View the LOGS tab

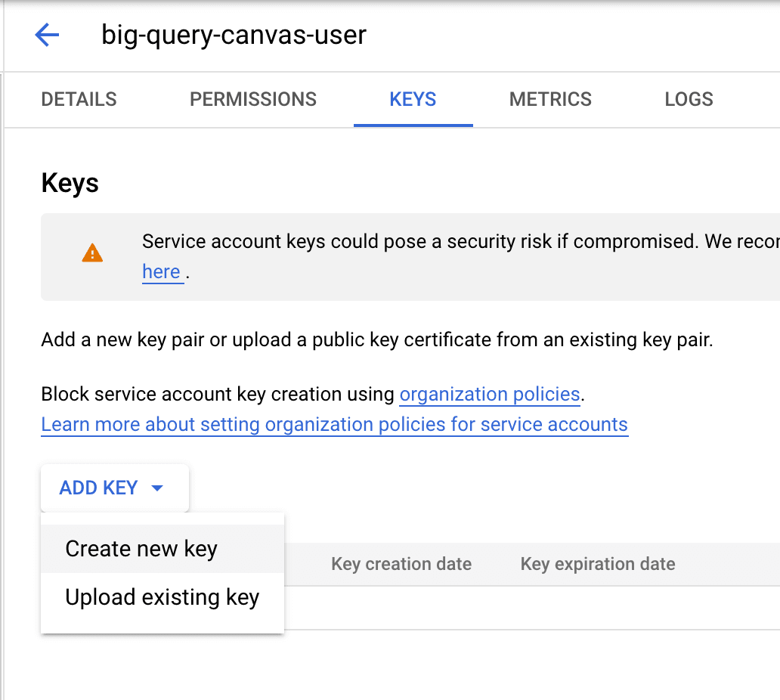[x=689, y=100]
